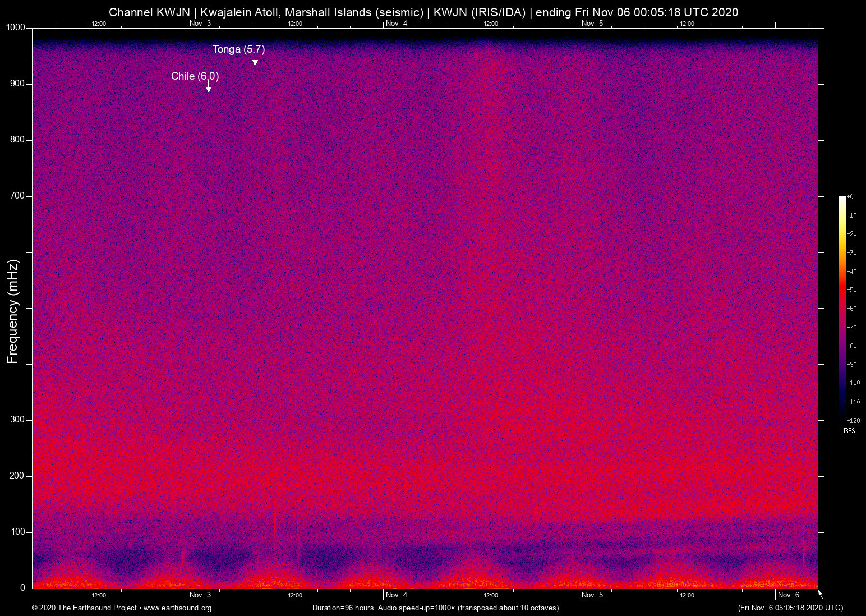Click the -100 color scale value
This screenshot has height=616, width=866.
[854, 383]
